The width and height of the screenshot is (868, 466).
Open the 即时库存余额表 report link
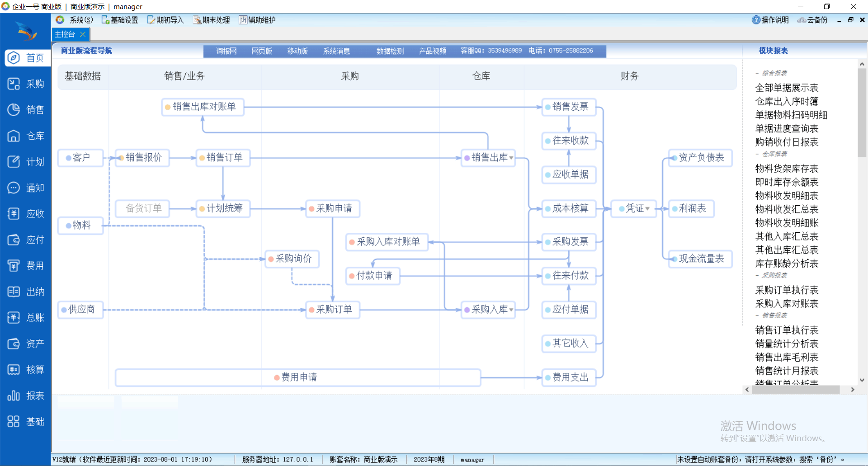click(x=787, y=182)
